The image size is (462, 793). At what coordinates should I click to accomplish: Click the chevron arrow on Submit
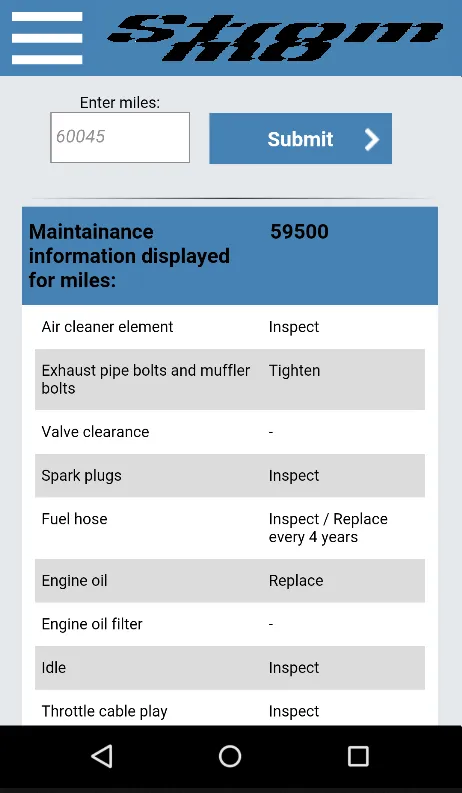[x=372, y=139]
